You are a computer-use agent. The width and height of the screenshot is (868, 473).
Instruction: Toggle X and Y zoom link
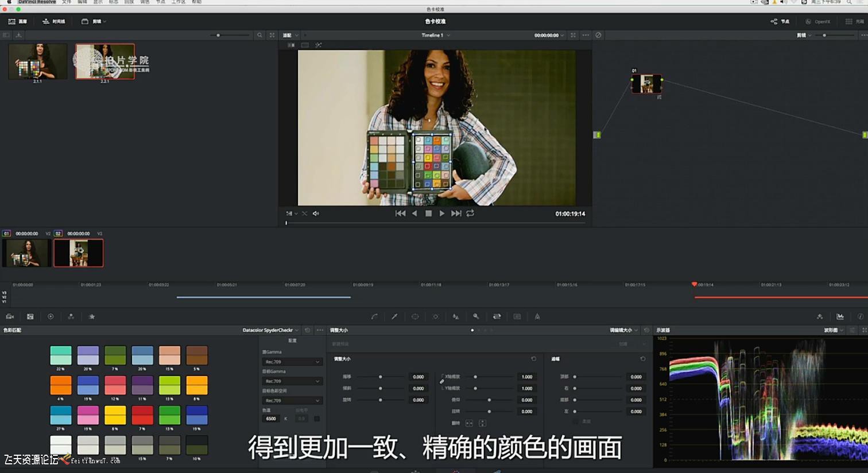coord(442,382)
